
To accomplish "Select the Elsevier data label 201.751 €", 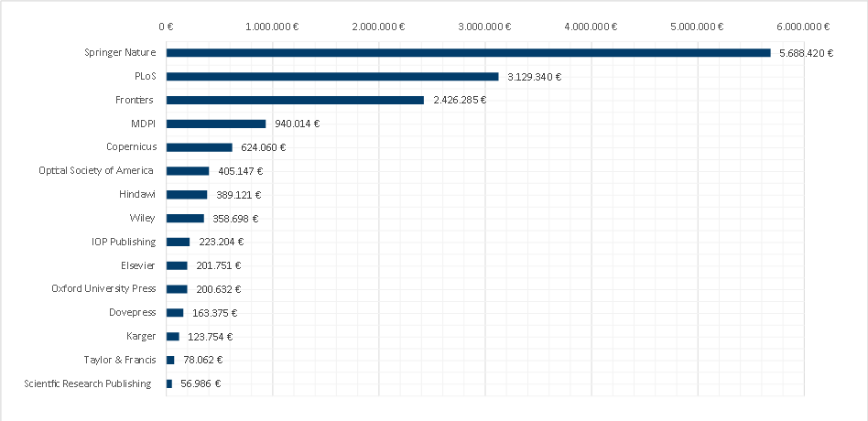I will click(x=218, y=265).
